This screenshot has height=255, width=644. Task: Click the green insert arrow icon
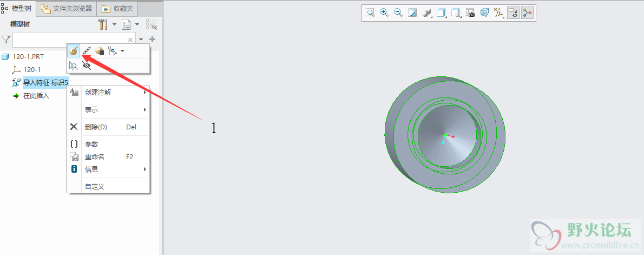pos(16,96)
